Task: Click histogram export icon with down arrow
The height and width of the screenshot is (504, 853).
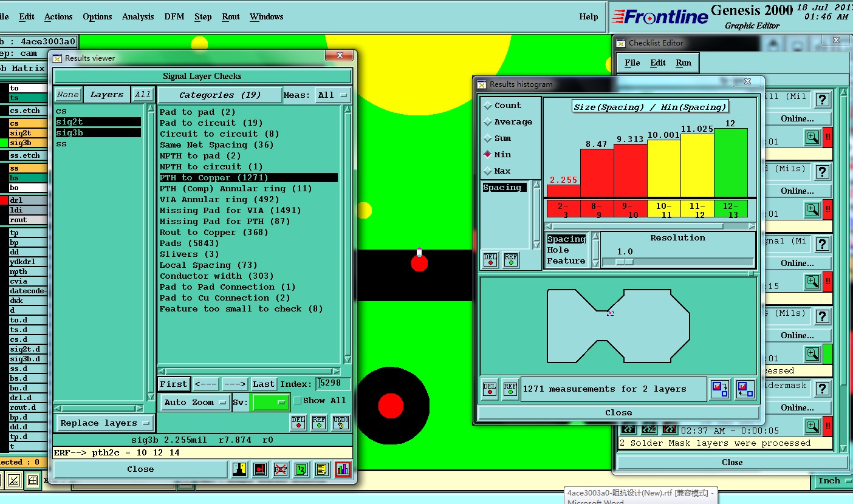Action: 720,389
